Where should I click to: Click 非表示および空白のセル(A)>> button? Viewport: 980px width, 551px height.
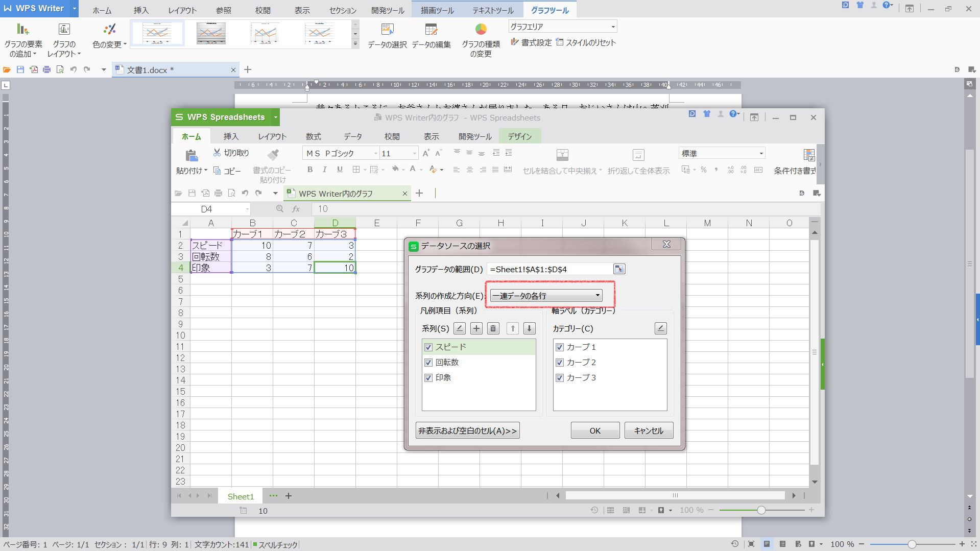pos(467,430)
